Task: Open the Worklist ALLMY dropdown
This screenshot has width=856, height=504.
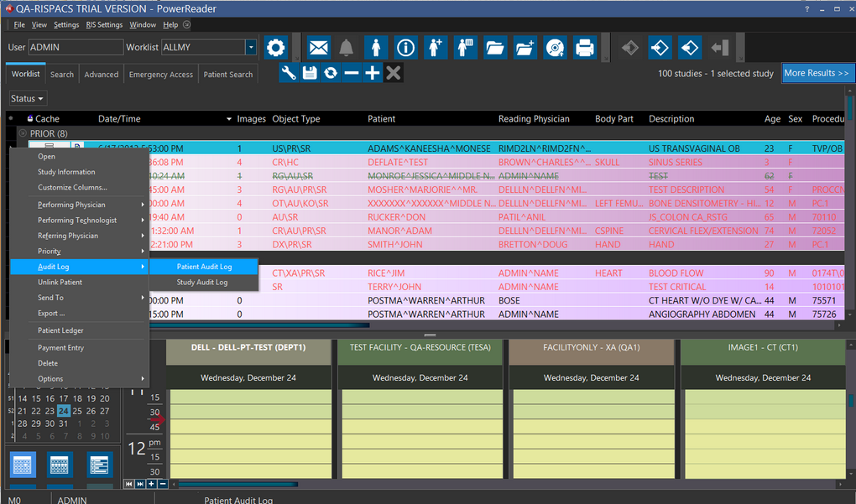Action: (250, 48)
